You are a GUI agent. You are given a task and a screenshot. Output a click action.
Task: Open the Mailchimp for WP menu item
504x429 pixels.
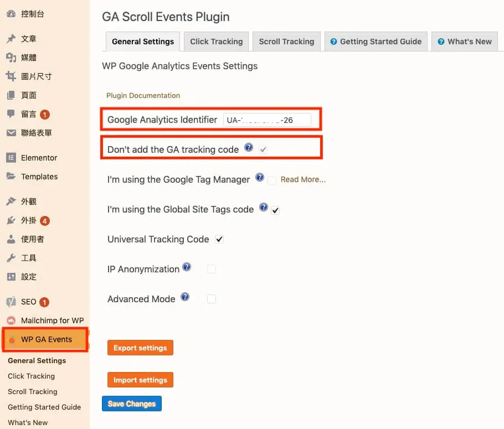(52, 321)
